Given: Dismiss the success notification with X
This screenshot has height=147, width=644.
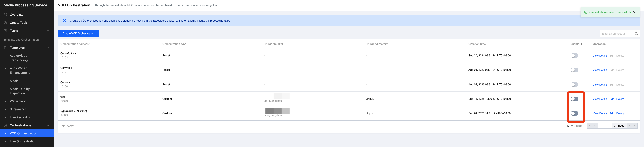Looking at the screenshot, I should click(634, 12).
